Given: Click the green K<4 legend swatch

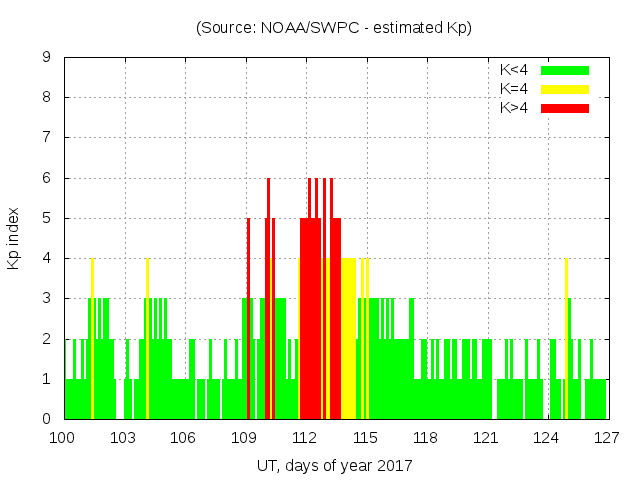Looking at the screenshot, I should (x=565, y=70).
